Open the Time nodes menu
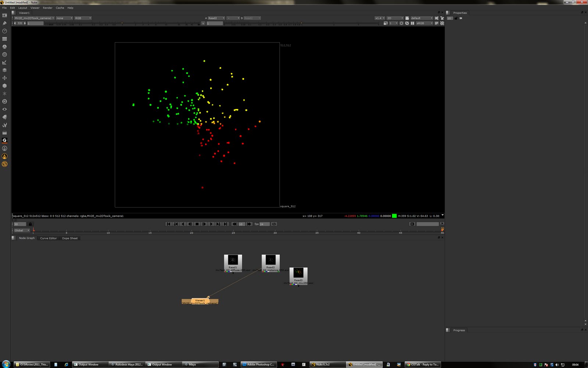Screen dimensions: 588x368 click(5, 31)
